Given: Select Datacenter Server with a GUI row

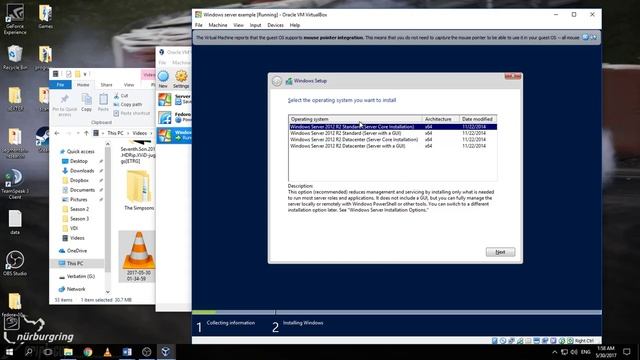Looking at the screenshot, I should coord(393,146).
